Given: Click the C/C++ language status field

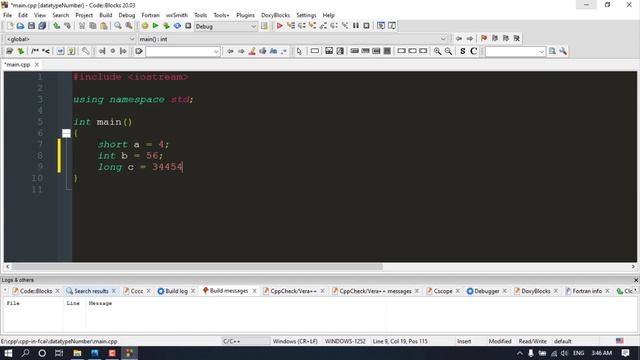Looking at the screenshot, I should (x=246, y=341).
